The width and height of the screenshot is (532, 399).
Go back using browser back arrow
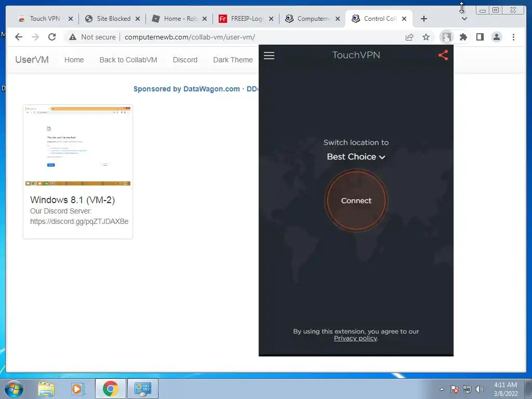19,37
